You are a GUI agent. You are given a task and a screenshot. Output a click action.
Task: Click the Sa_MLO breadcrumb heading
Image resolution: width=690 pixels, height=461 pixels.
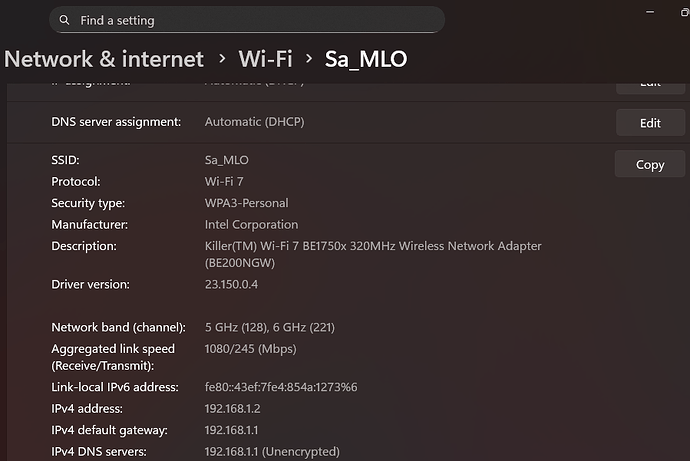[x=366, y=59]
